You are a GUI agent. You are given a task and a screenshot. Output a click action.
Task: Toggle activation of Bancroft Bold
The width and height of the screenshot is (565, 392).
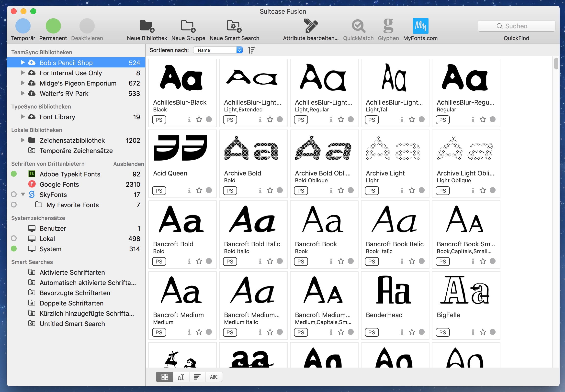[x=209, y=261]
